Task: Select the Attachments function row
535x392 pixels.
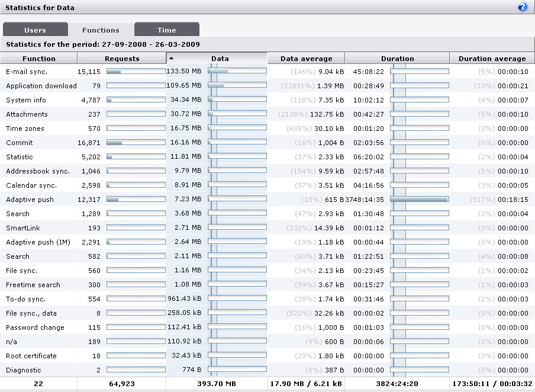Action: tap(27, 114)
